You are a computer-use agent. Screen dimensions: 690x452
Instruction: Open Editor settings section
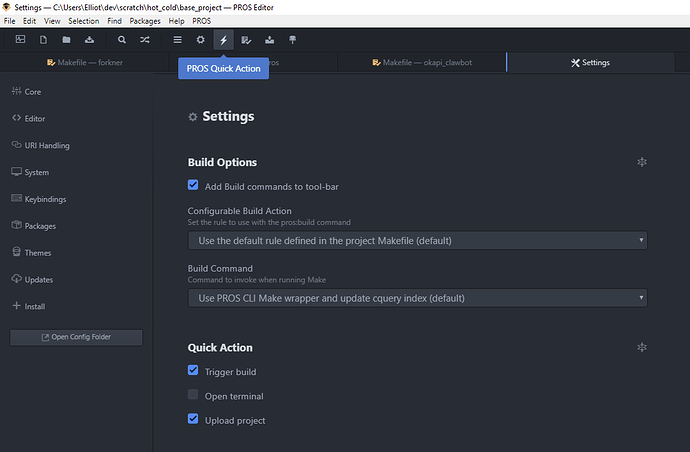pyautogui.click(x=29, y=118)
